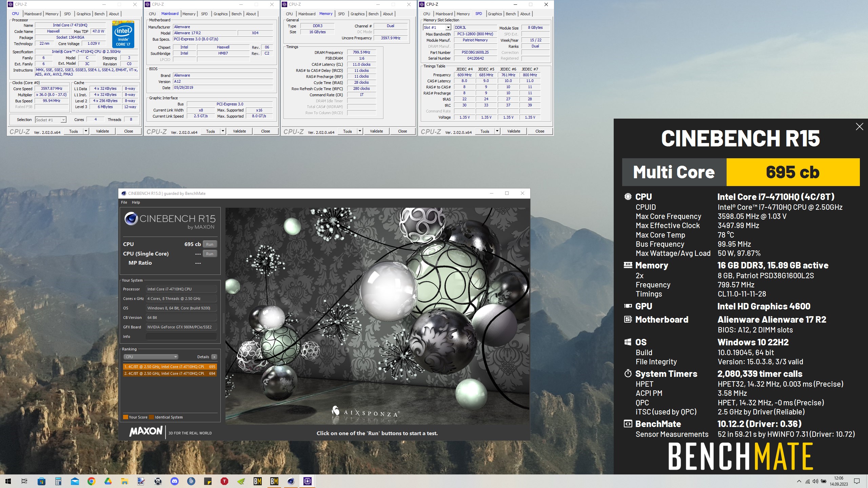Close the BenchMate result overlay with X
868x488 pixels.
(859, 127)
